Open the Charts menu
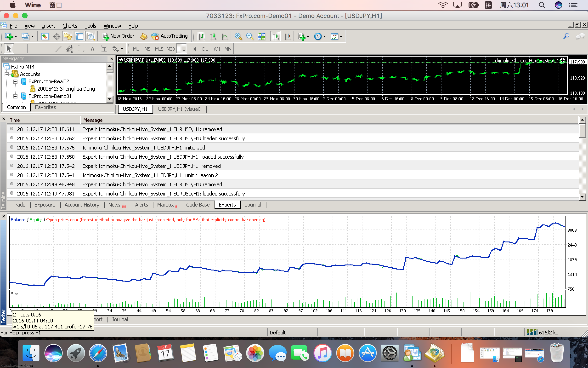The height and width of the screenshot is (368, 588). (70, 26)
